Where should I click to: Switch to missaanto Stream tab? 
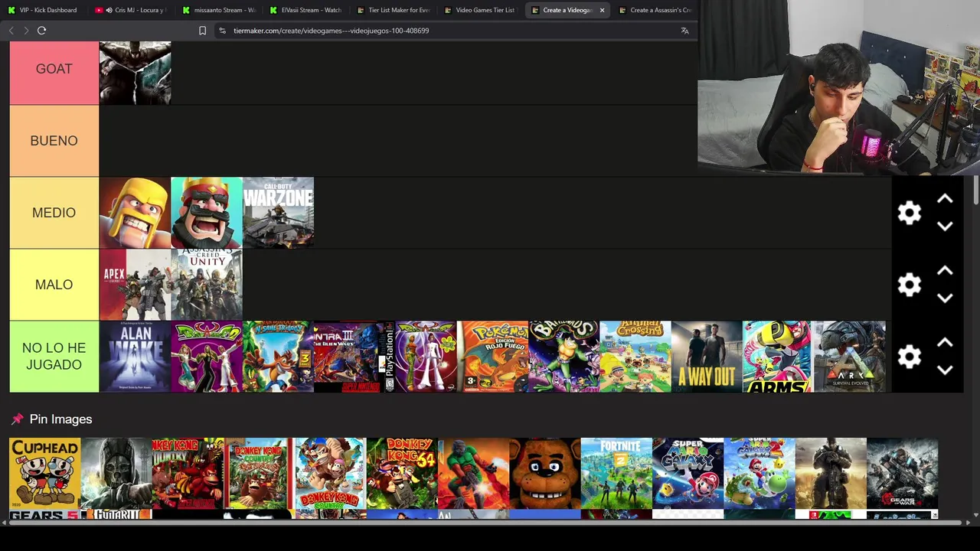tap(219, 10)
